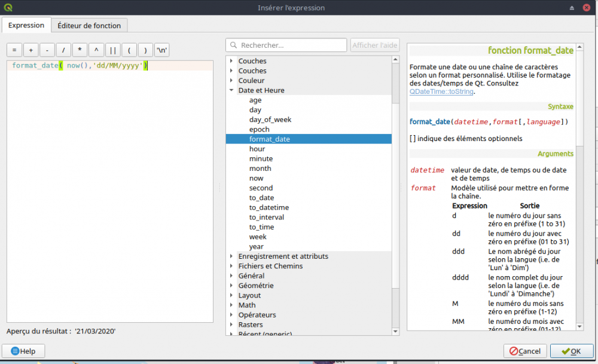Insert the minus operator
598x364 pixels.
47,50
